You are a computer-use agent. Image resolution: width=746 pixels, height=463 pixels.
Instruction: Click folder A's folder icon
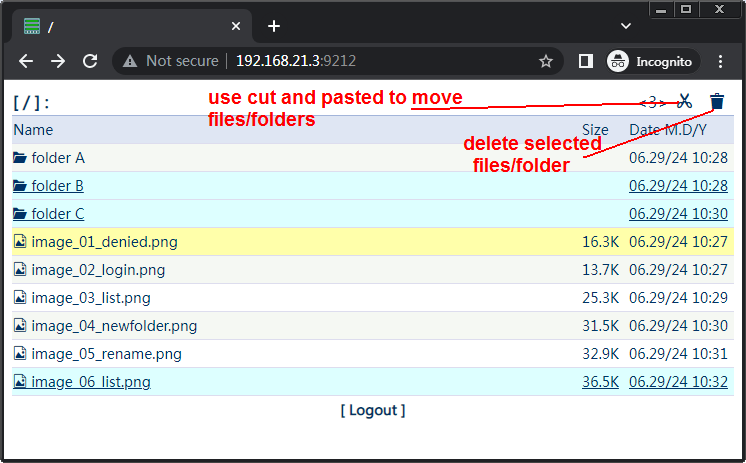(20, 158)
